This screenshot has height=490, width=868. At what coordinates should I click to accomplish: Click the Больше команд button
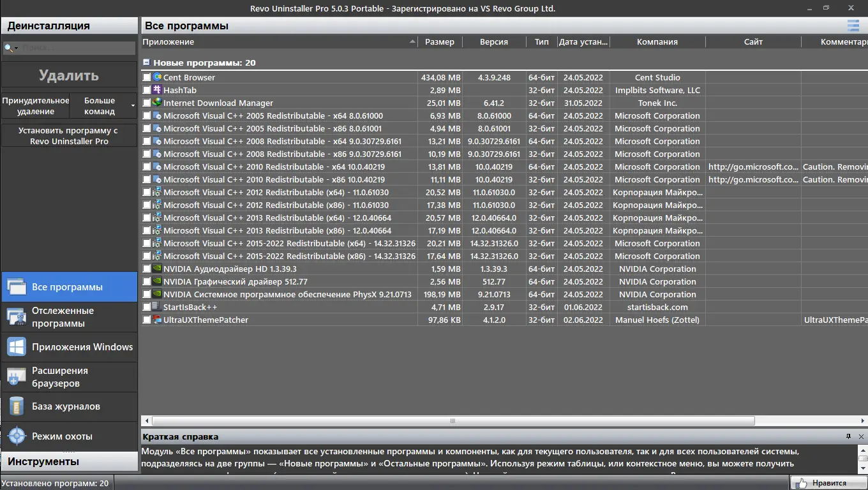click(103, 106)
